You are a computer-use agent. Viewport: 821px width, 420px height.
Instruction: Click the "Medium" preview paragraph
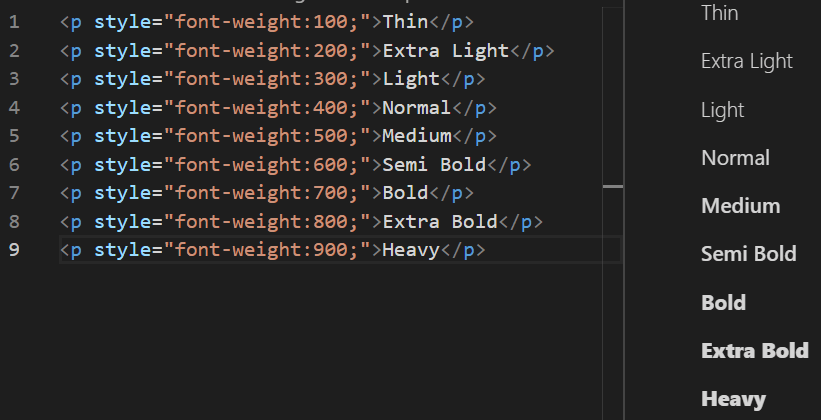pos(741,206)
